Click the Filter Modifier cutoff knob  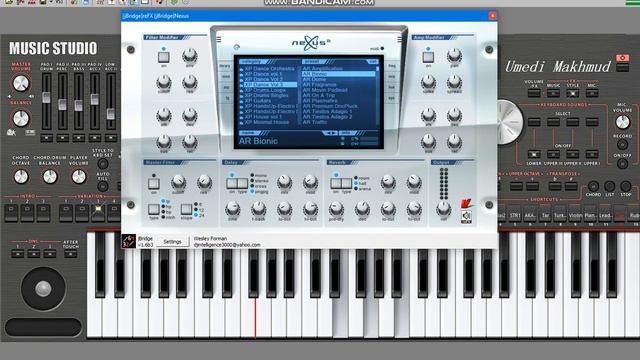(164, 82)
